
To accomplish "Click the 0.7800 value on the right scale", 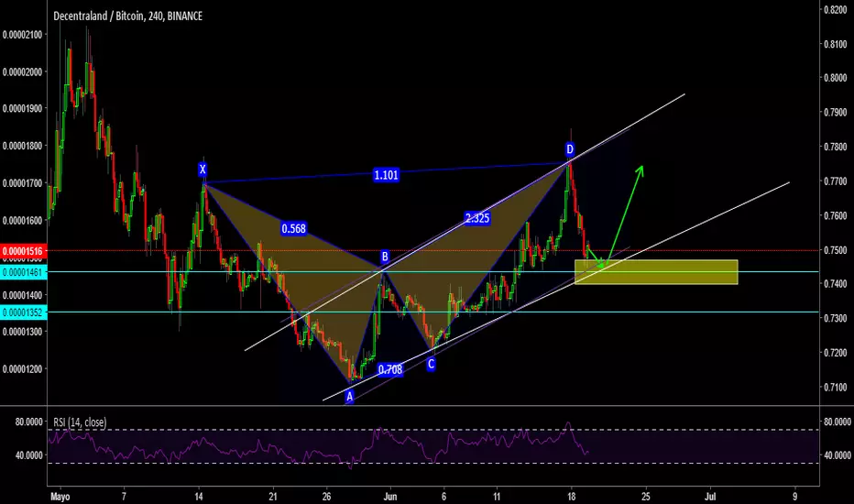I will [836, 147].
